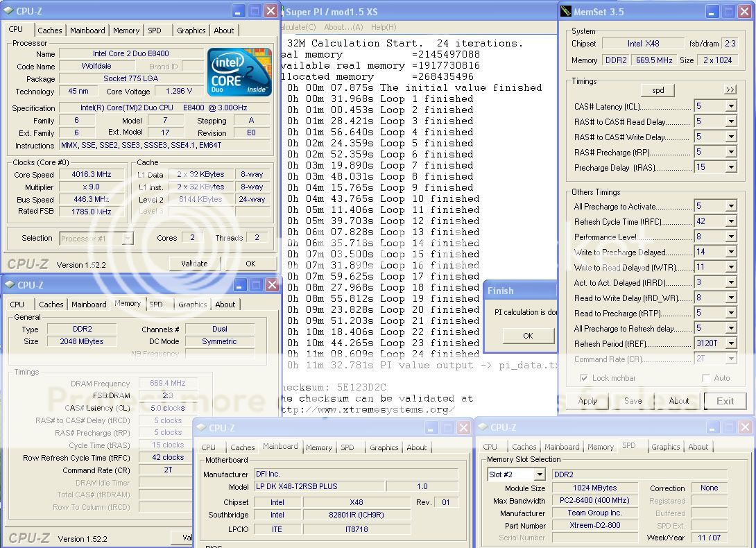Click Validate button in CPU-Z

click(194, 264)
